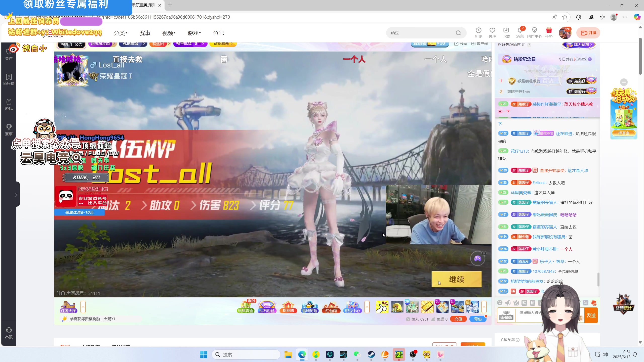Open the 历史 history icon
Viewport: 644px width, 362px height.
478,33
